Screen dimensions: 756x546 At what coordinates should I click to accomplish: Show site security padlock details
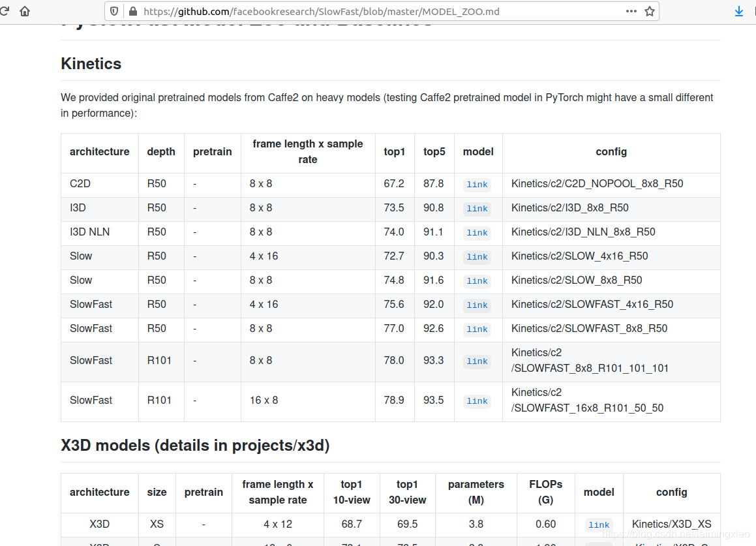pyautogui.click(x=133, y=11)
